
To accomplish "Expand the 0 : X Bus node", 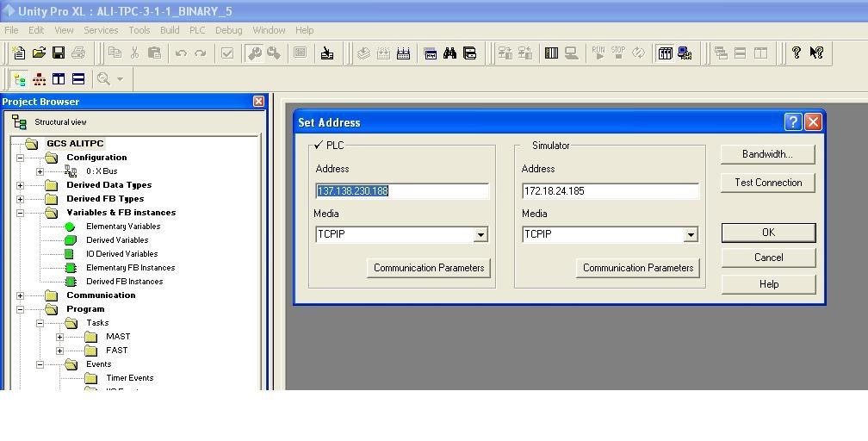I will pos(40,171).
